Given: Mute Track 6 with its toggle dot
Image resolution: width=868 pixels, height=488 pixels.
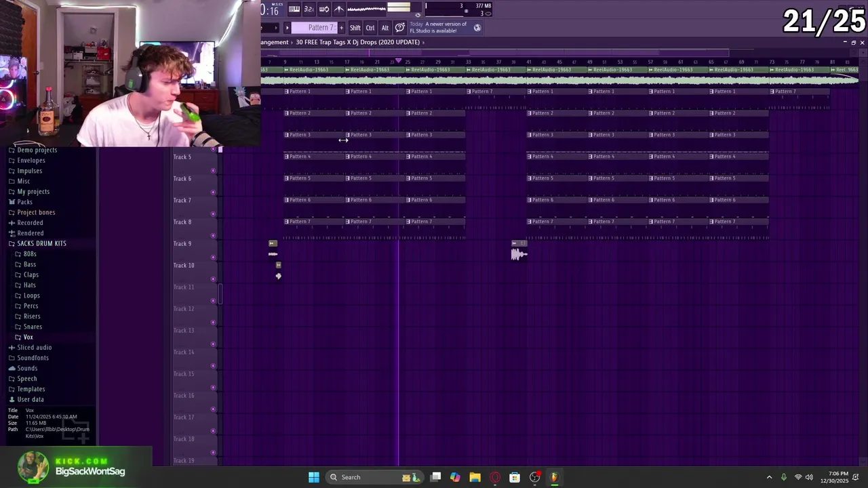Looking at the screenshot, I should click(214, 192).
